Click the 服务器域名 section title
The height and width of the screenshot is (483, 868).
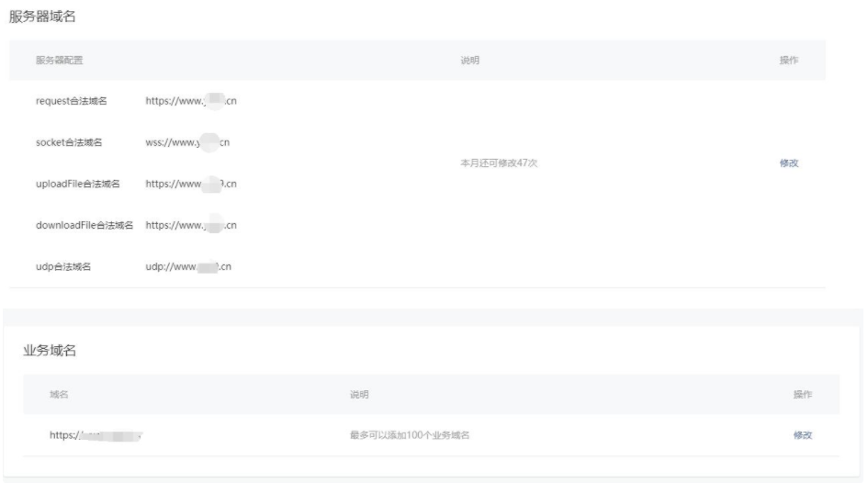click(42, 17)
